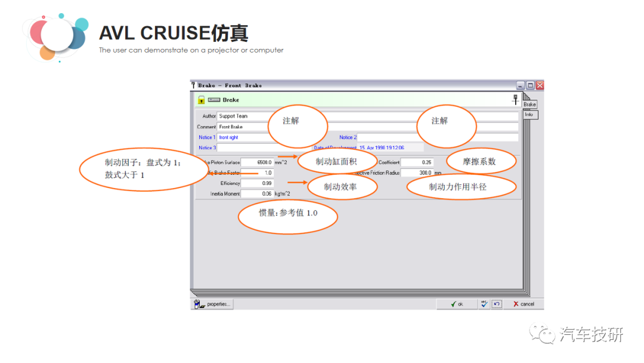Click the pin icon at the header's right
Viewport: 644px width, 363px height.
(x=515, y=100)
